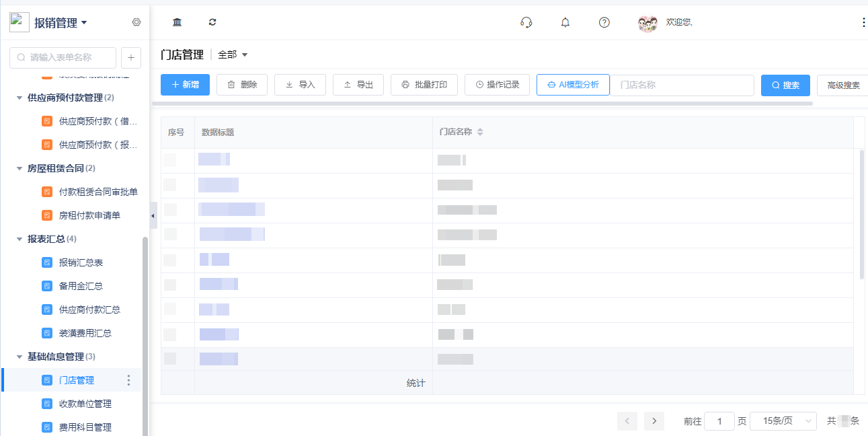Click the orange icon beside 房租付款申请单
This screenshot has width=868, height=436.
47,215
